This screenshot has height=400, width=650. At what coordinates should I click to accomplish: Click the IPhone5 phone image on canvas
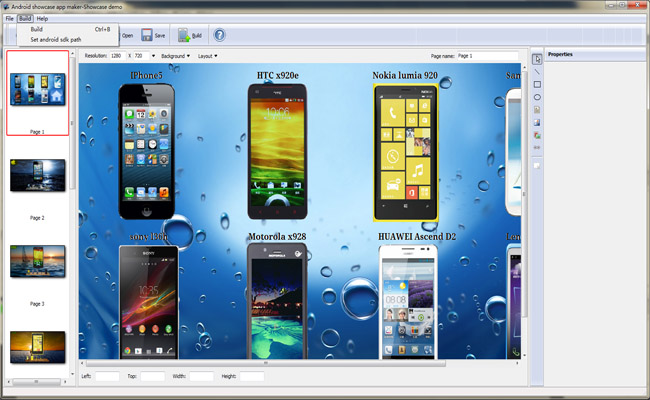(x=147, y=151)
